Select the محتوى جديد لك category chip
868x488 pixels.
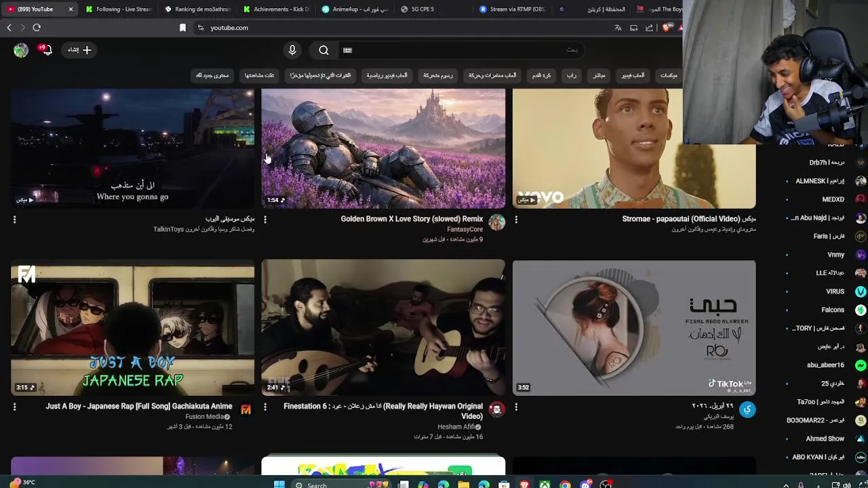pyautogui.click(x=212, y=75)
